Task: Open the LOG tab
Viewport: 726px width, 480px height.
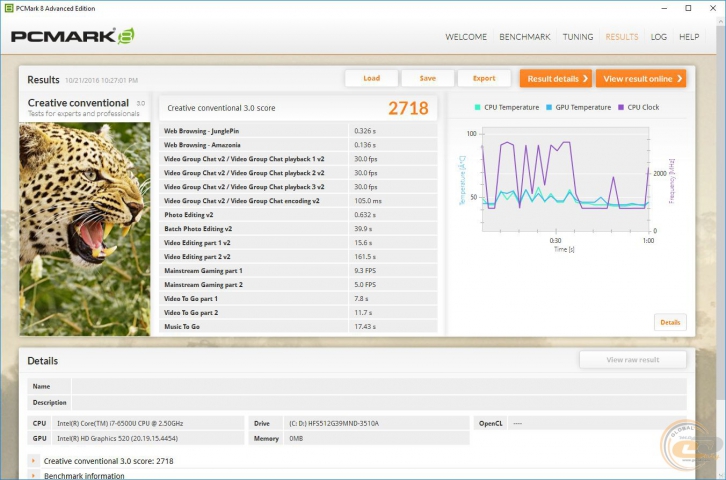Action: pyautogui.click(x=658, y=37)
